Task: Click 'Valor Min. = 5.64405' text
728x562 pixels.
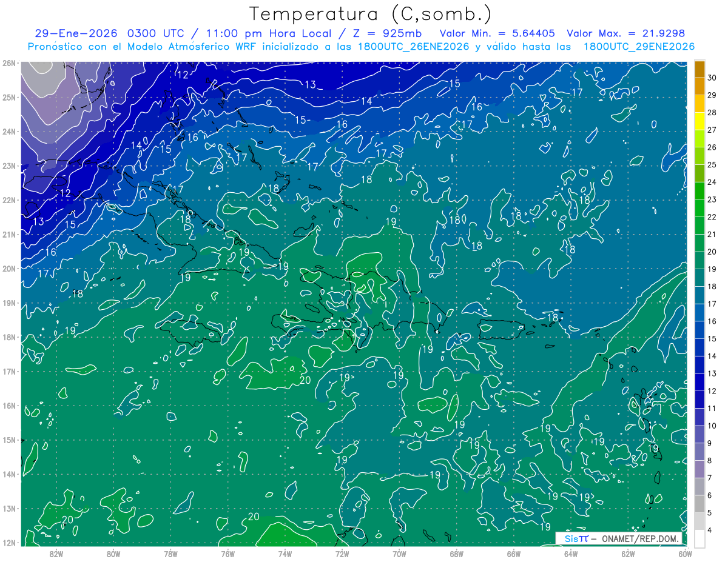Action: point(497,33)
